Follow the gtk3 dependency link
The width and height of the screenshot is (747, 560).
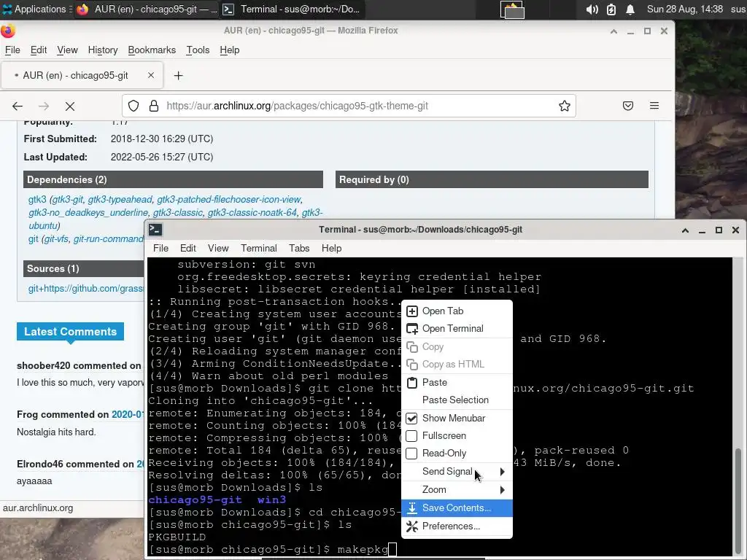coord(37,200)
